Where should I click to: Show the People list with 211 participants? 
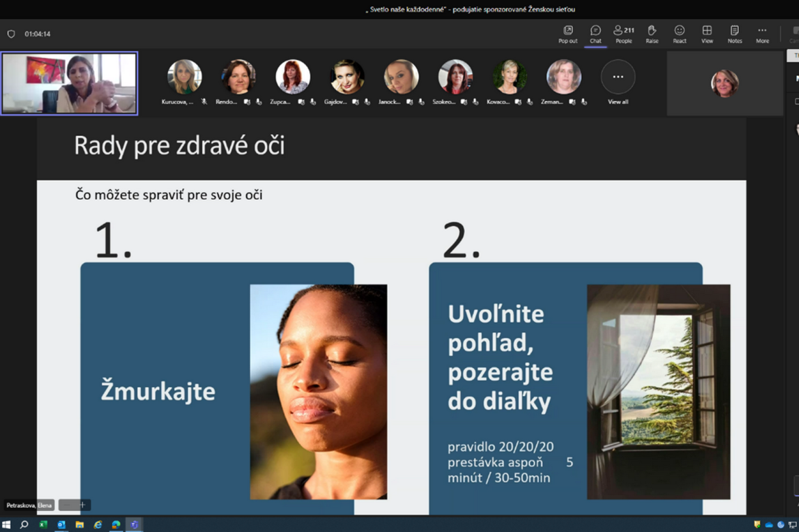coord(623,34)
